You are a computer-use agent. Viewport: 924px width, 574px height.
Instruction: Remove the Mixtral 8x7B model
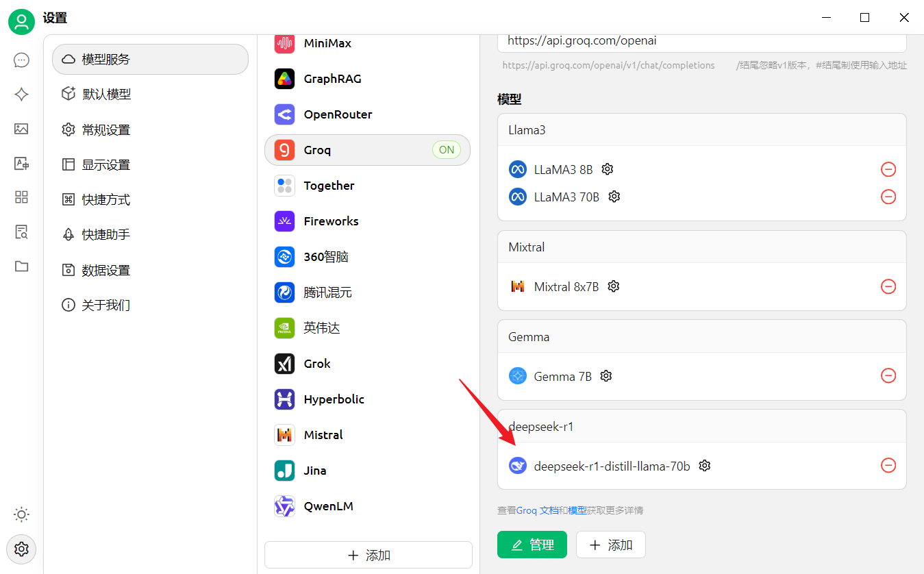[x=888, y=286]
